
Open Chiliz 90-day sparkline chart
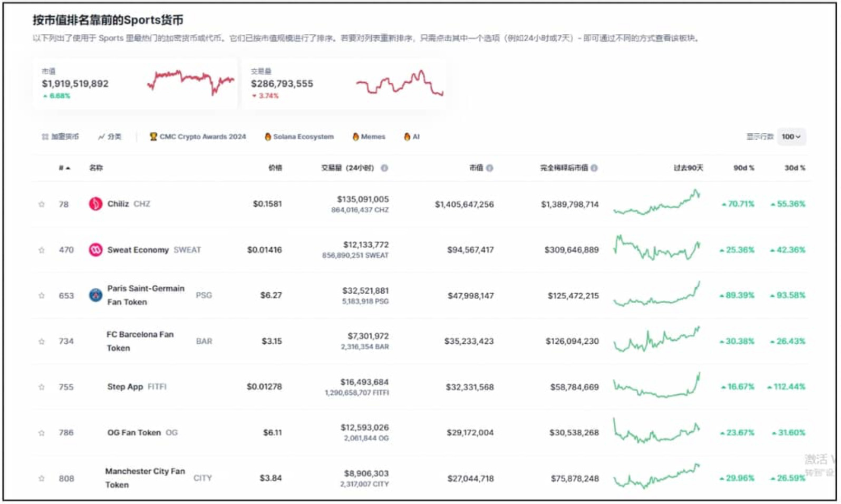(656, 202)
